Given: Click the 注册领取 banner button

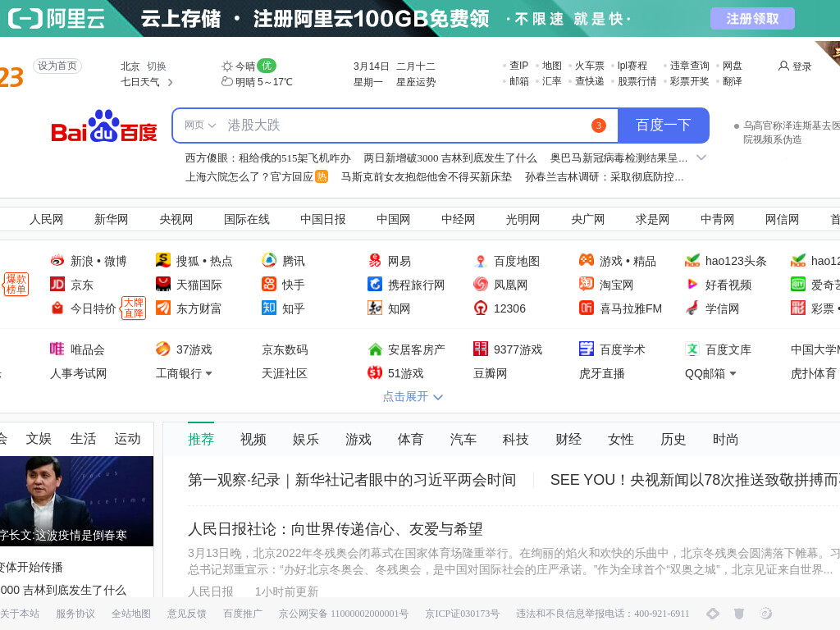Looking at the screenshot, I should point(752,19).
